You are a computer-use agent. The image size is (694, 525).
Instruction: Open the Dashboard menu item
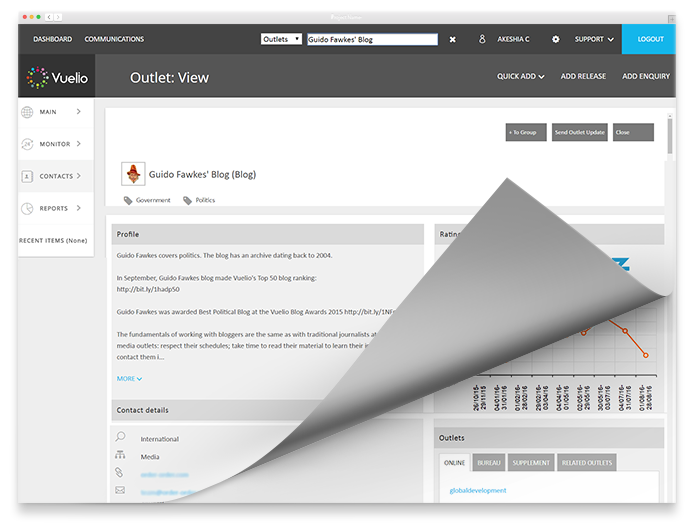click(53, 40)
